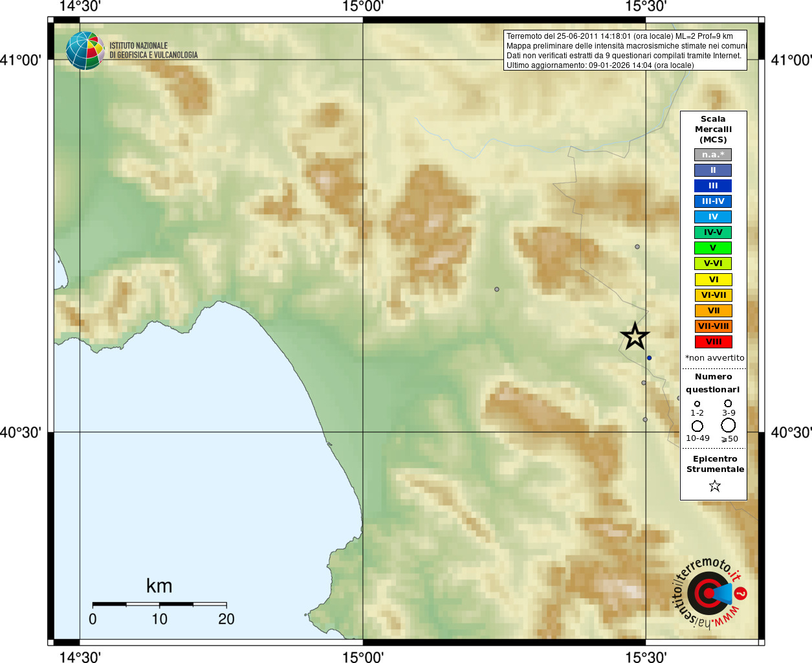
Task: Click the left 40°30' latitude label
Action: (x=21, y=433)
